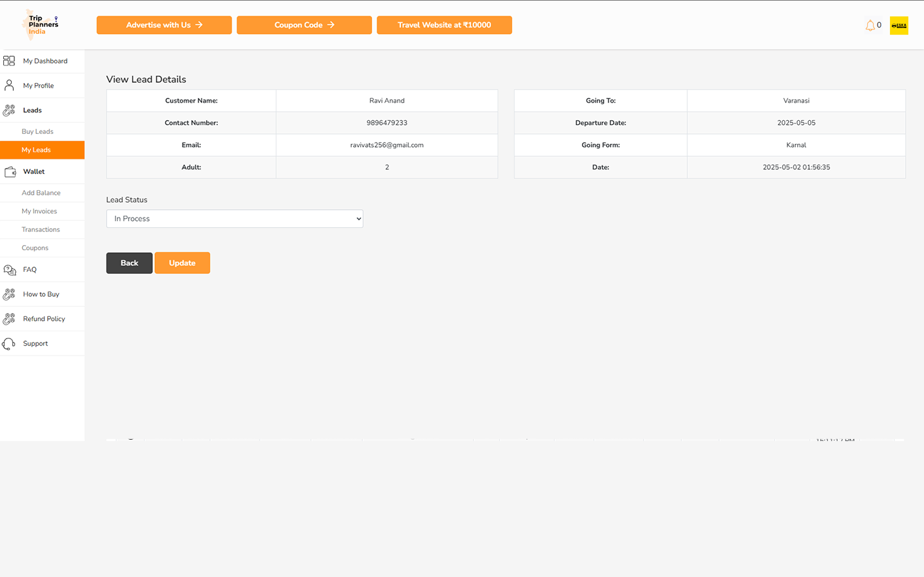Click the Trip Planners India logo
924x577 pixels.
click(41, 25)
